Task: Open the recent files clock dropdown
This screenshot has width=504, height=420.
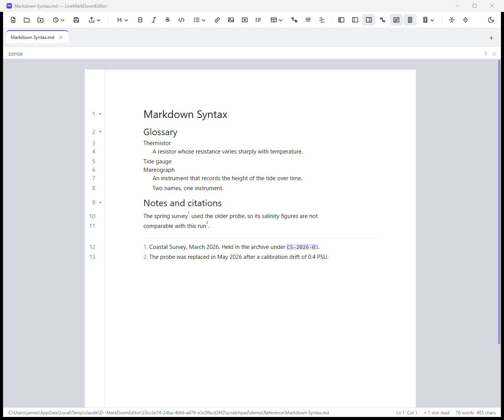Action: click(x=58, y=20)
